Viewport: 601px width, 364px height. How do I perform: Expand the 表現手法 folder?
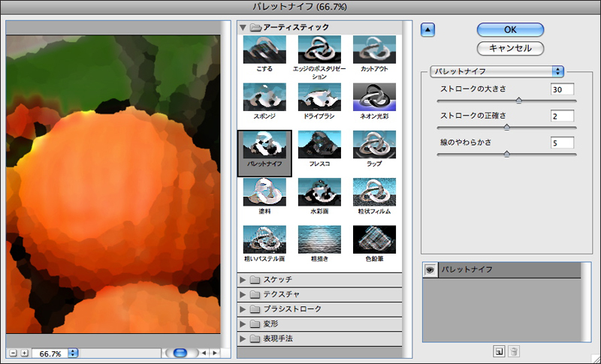point(243,338)
